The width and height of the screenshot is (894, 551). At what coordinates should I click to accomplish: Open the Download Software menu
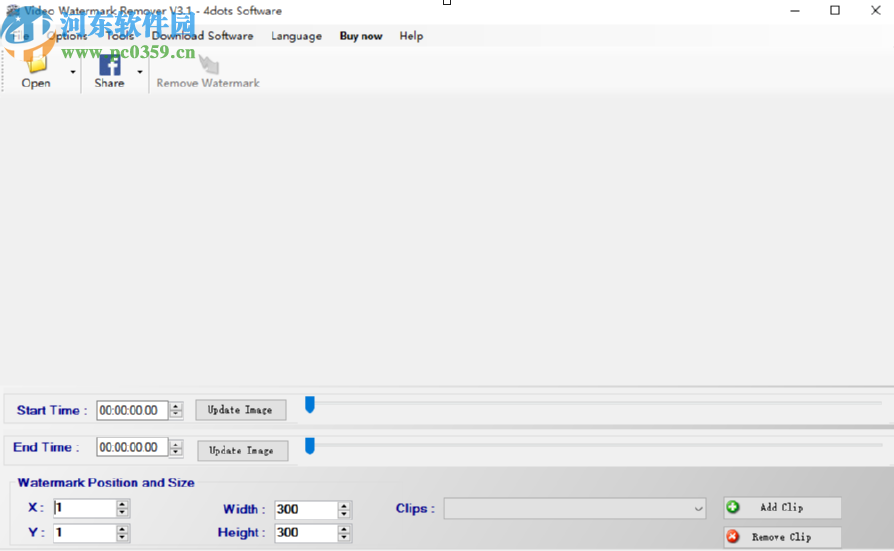point(202,36)
